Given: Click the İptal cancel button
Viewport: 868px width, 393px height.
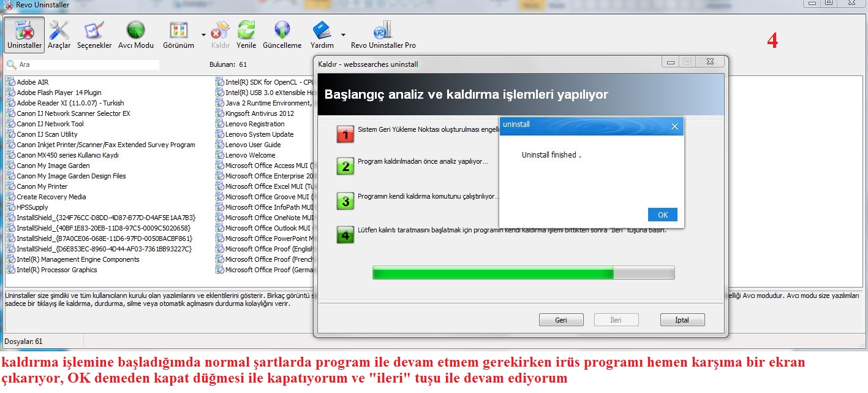Looking at the screenshot, I should (x=682, y=320).
